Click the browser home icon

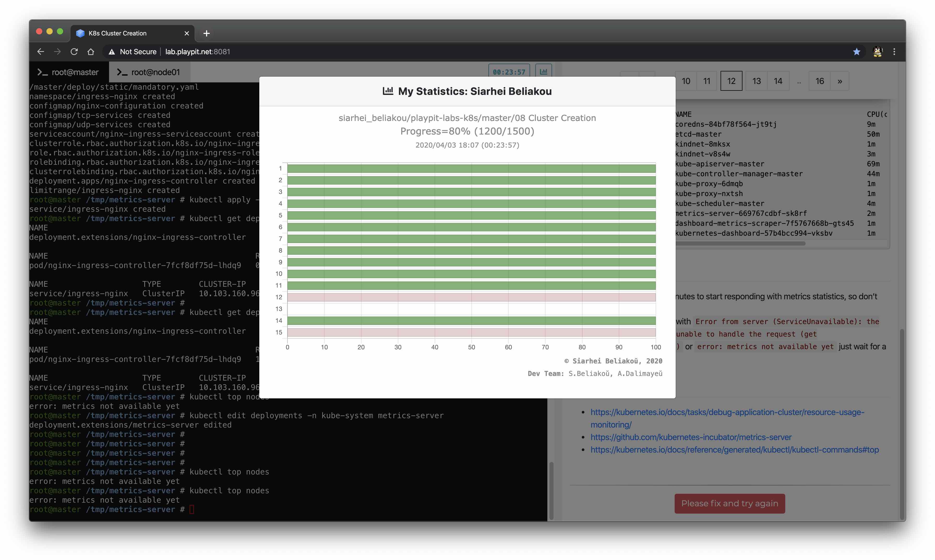pos(91,52)
